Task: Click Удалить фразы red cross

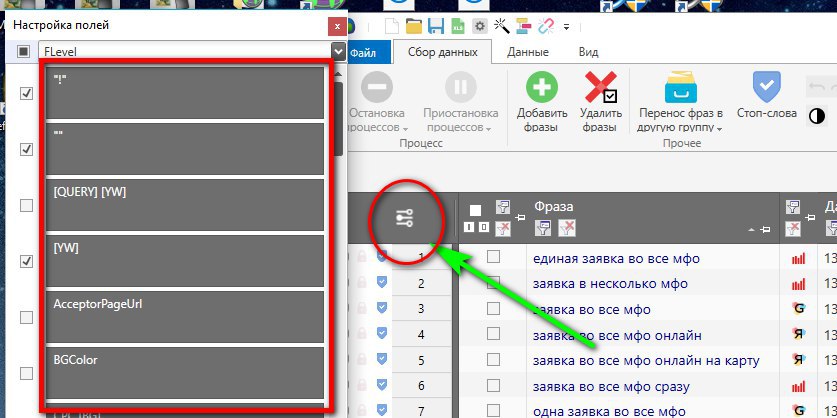Action: [602, 88]
